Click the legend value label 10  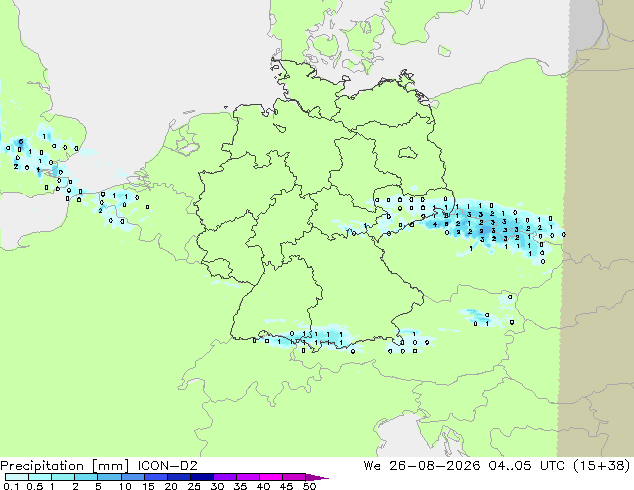click(125, 486)
